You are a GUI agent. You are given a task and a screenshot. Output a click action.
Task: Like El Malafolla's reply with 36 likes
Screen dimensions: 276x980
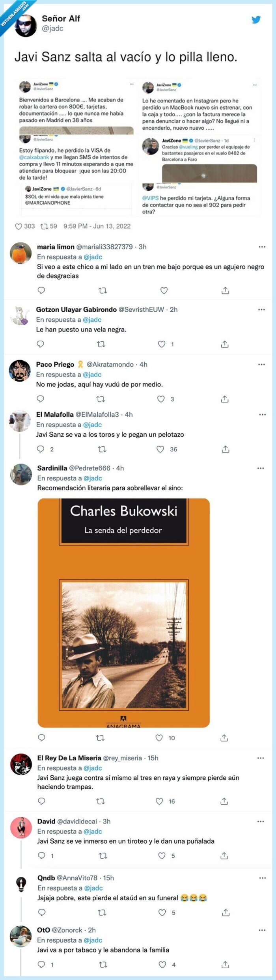160,449
